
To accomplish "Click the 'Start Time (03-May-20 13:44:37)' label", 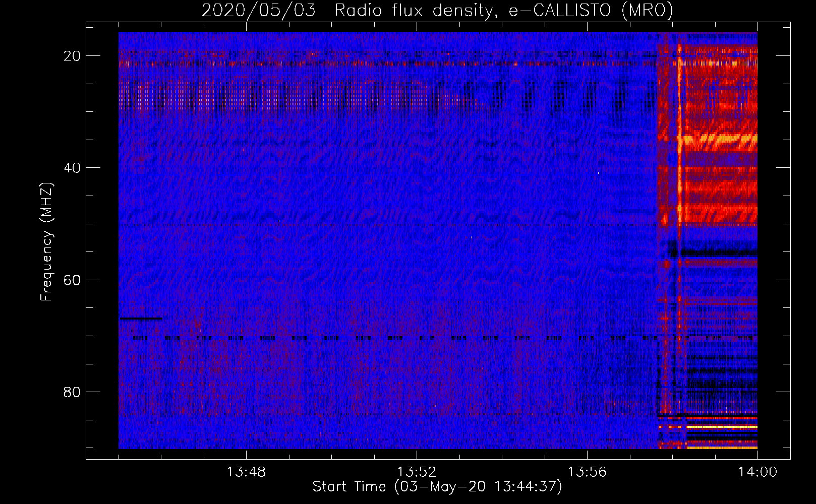I will pos(437,487).
